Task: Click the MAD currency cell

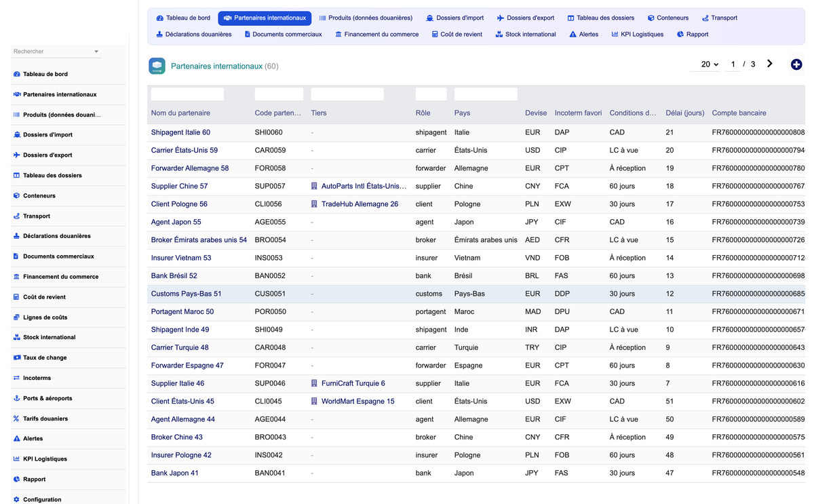Action: click(x=533, y=312)
